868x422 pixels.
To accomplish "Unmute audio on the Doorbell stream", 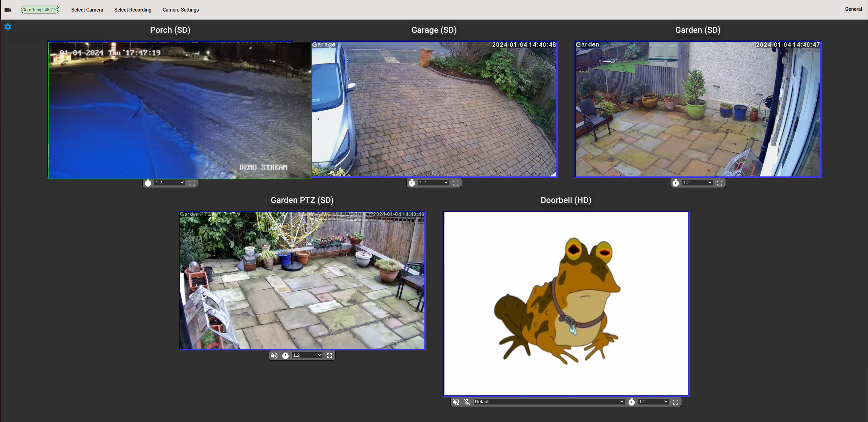I will pos(456,402).
